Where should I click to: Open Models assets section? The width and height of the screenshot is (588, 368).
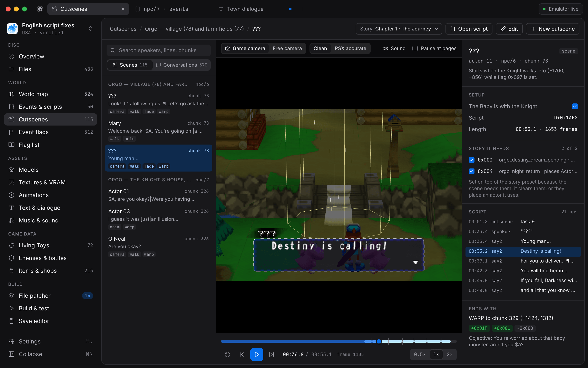[x=51, y=170]
